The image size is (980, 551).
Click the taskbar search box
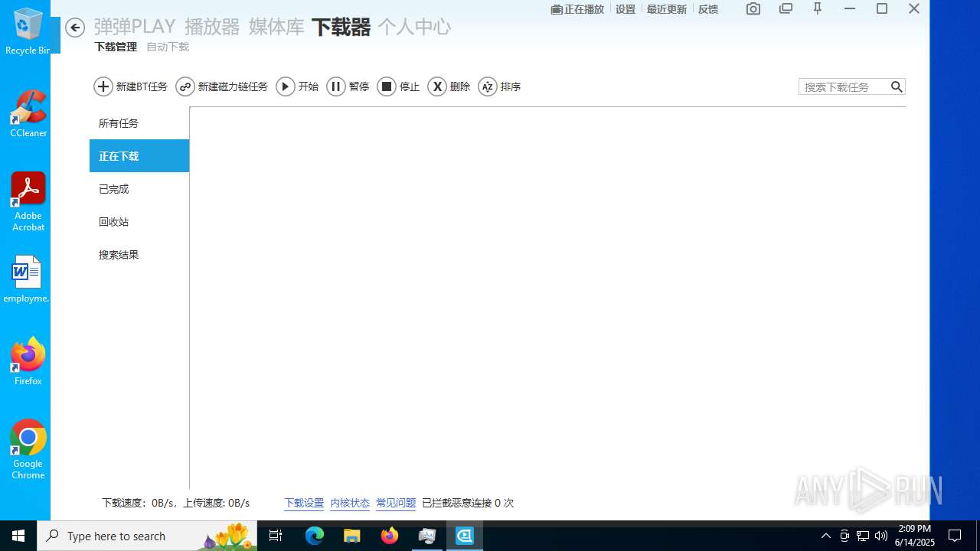147,536
